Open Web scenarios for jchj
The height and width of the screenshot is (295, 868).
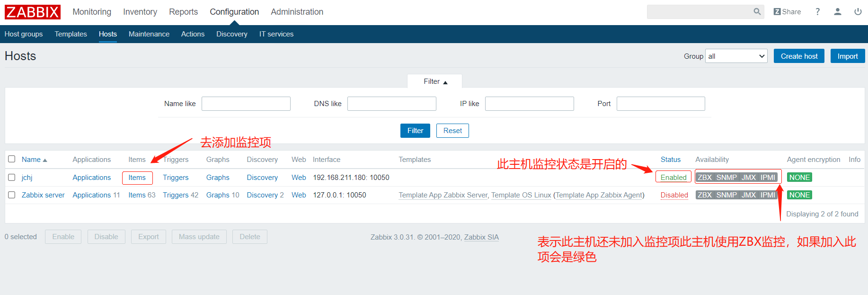(299, 178)
